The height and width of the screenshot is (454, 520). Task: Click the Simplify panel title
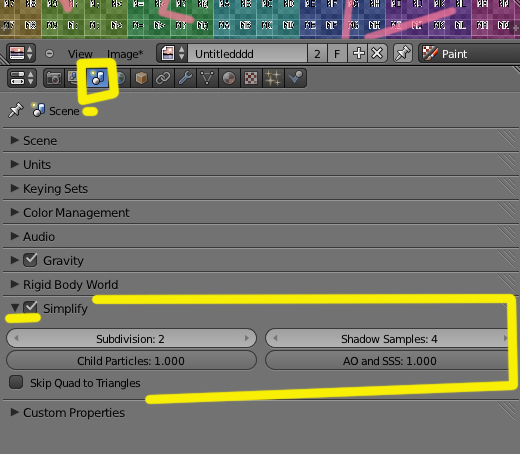pos(65,309)
